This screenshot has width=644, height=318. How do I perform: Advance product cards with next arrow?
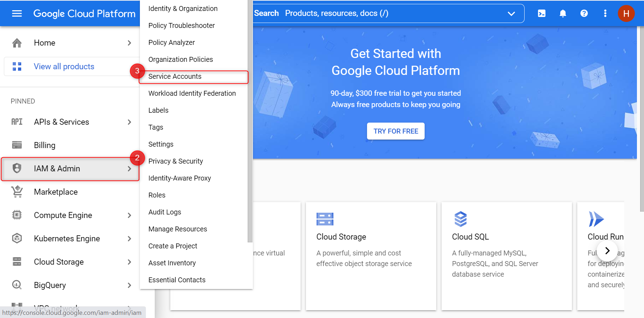coord(607,251)
